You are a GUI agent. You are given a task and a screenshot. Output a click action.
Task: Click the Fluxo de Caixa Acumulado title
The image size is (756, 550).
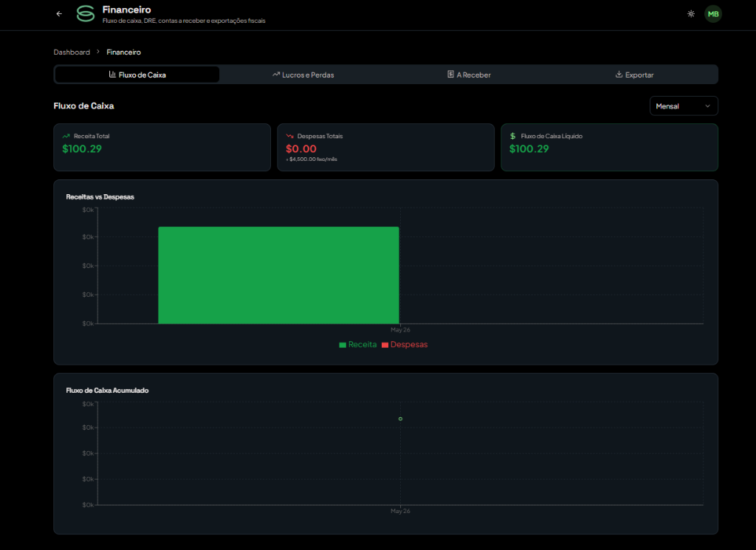[x=108, y=391]
